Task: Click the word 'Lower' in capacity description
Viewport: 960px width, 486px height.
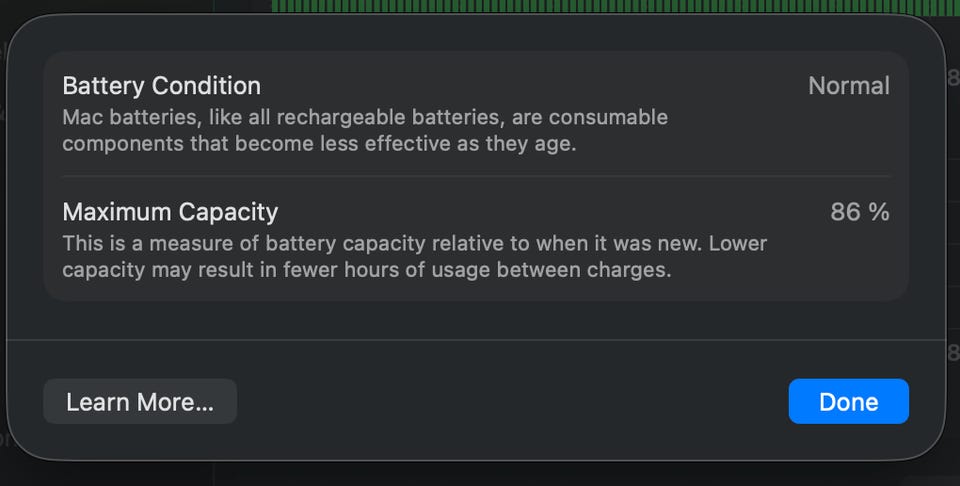Action: (x=738, y=244)
